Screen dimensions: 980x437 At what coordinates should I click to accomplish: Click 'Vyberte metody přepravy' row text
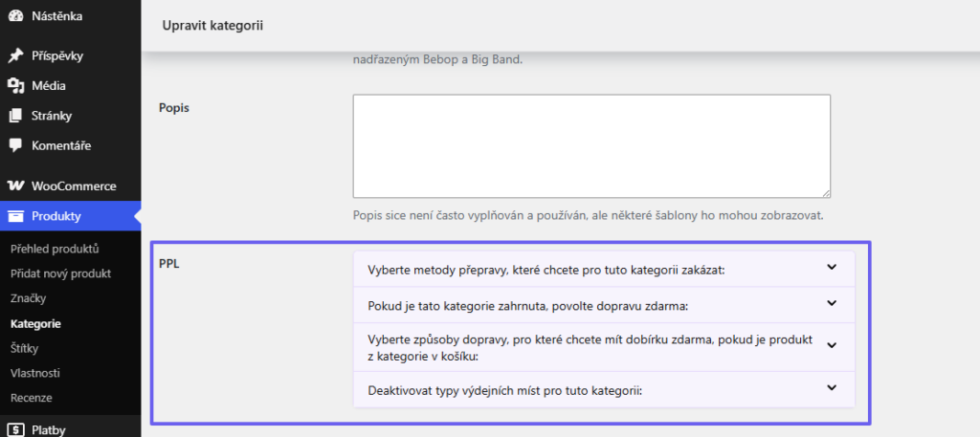[546, 271]
